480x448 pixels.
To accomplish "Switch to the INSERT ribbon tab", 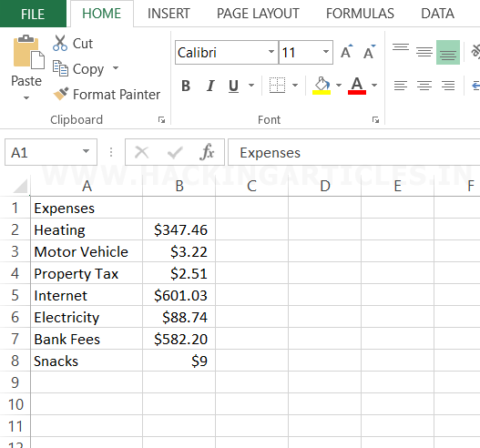I will point(169,14).
